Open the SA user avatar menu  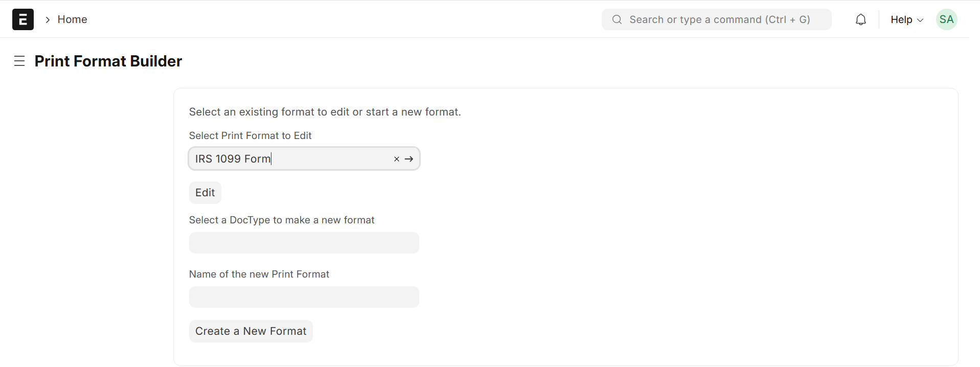pyautogui.click(x=946, y=19)
